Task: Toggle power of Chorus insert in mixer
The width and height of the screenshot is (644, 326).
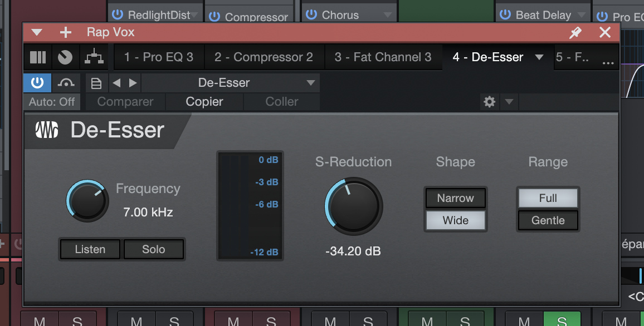Action: pos(311,14)
